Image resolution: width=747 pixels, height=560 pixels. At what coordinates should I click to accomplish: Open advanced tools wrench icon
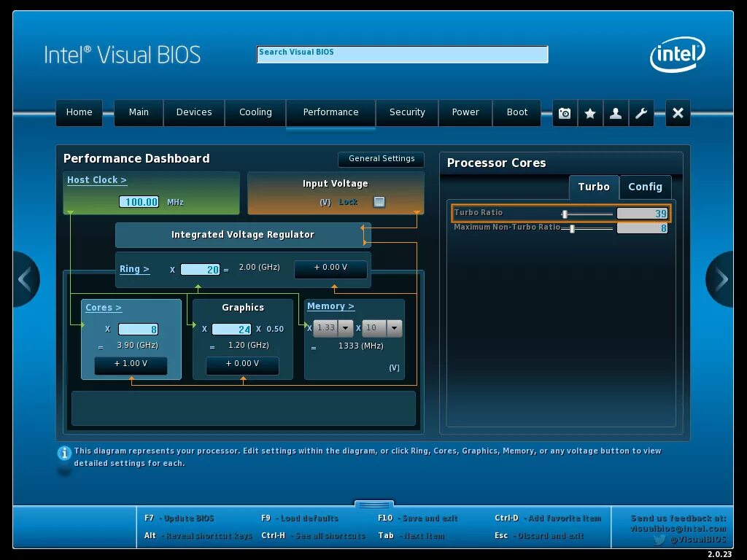pos(641,113)
